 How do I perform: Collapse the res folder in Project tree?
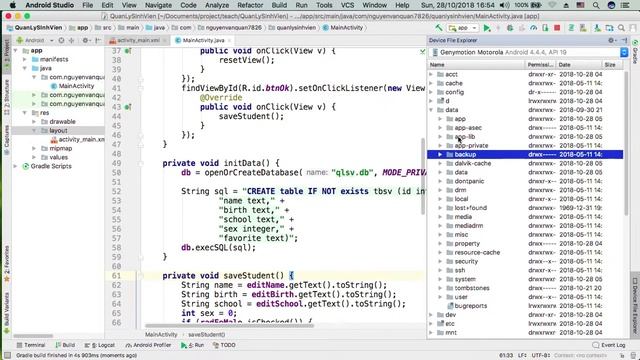pyautogui.click(x=25, y=113)
